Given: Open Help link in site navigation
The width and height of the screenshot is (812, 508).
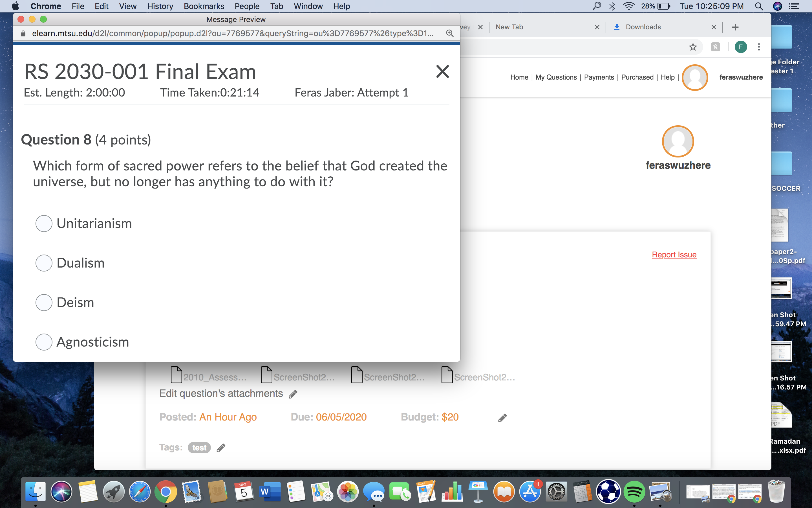Looking at the screenshot, I should click(667, 77).
